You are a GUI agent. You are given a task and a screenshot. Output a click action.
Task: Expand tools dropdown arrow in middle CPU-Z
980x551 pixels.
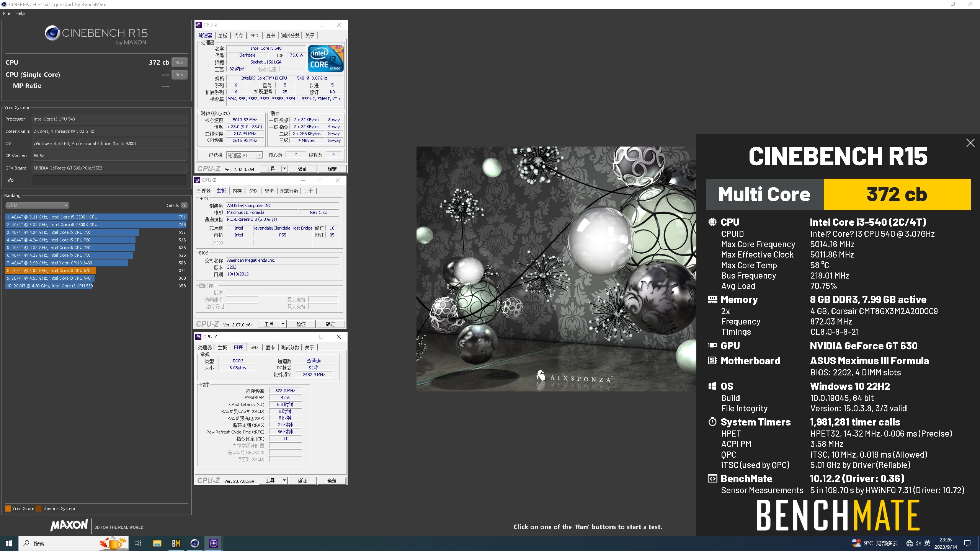283,324
